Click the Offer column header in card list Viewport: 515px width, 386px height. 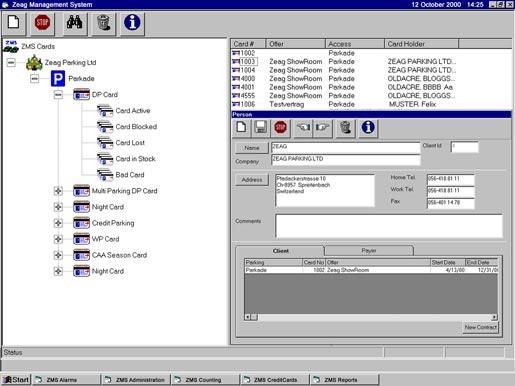point(295,44)
